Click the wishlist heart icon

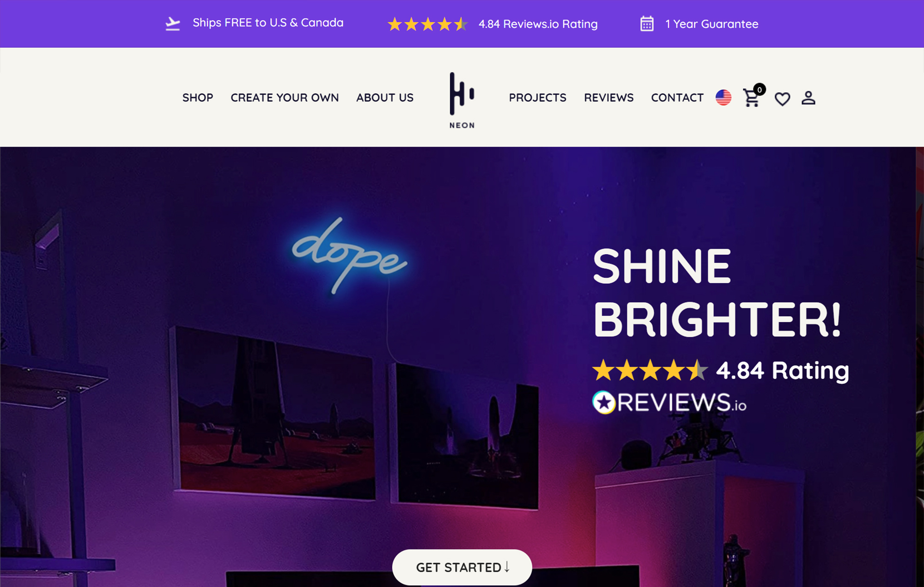tap(782, 98)
